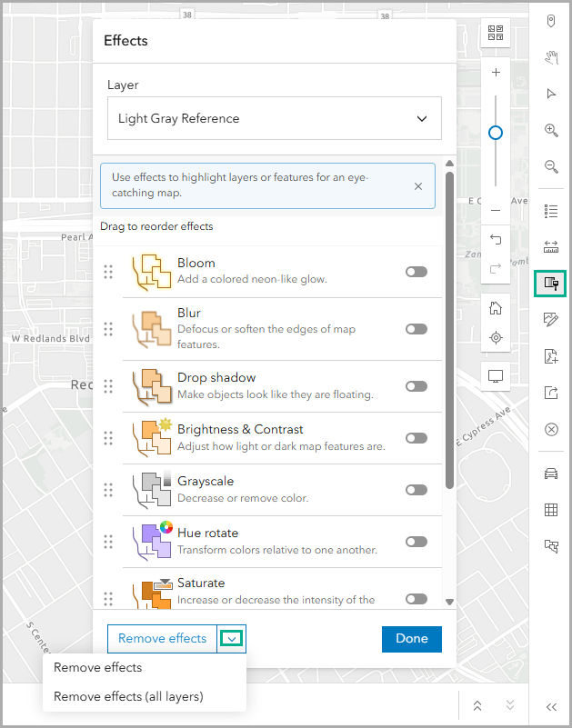
Task: Open the table grid icon
Action: pyautogui.click(x=550, y=510)
